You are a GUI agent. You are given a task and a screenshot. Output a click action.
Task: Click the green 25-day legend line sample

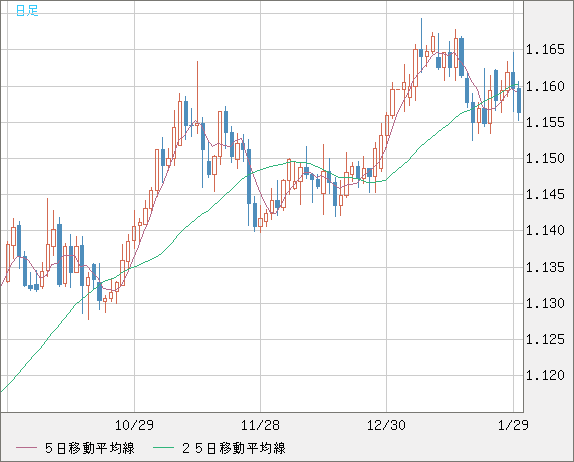163,448
